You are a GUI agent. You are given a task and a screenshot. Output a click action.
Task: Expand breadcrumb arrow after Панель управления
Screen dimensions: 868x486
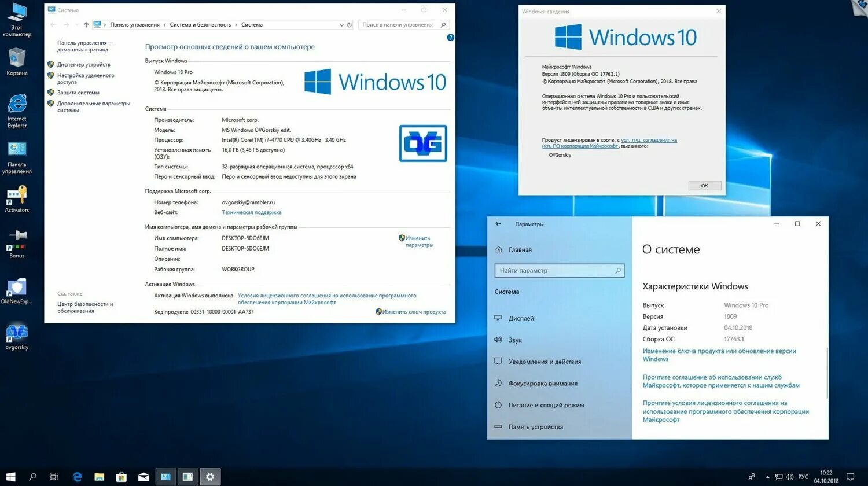coord(164,25)
